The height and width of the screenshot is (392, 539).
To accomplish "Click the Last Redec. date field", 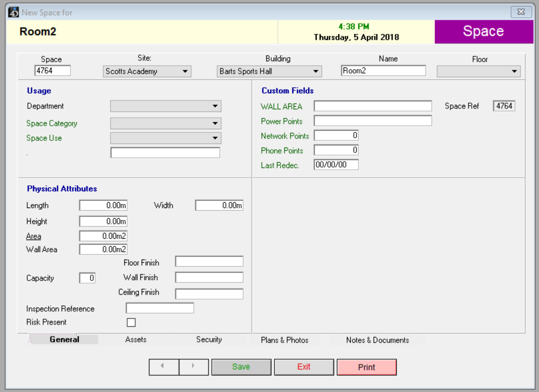I will (336, 165).
